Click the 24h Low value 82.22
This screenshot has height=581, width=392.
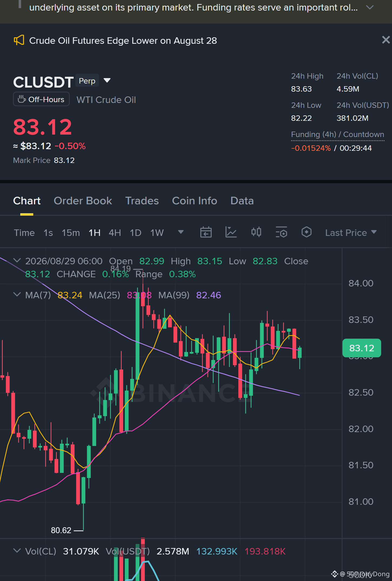(x=301, y=118)
